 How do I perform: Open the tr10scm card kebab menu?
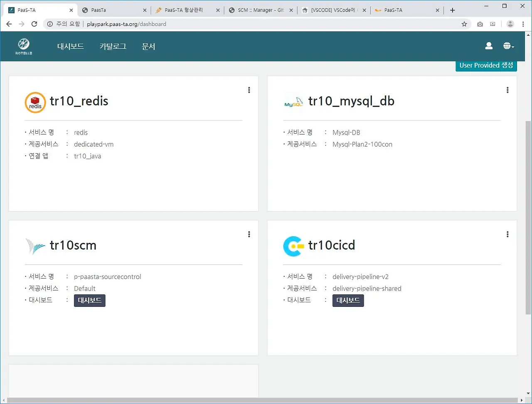[x=249, y=234]
